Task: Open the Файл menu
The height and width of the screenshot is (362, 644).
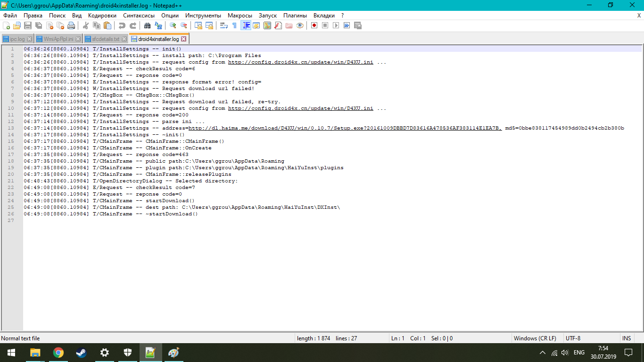Action: pyautogui.click(x=10, y=16)
